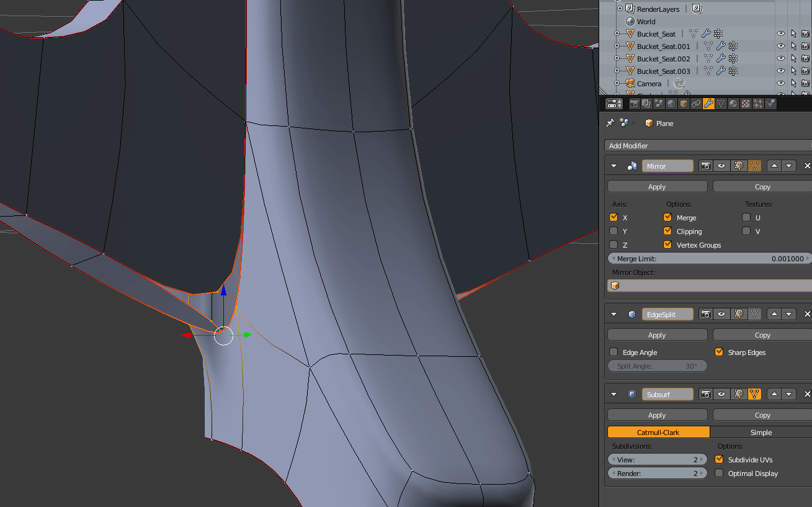Open the Render properties tab icon
Screen dimensions: 812x507
click(634, 104)
